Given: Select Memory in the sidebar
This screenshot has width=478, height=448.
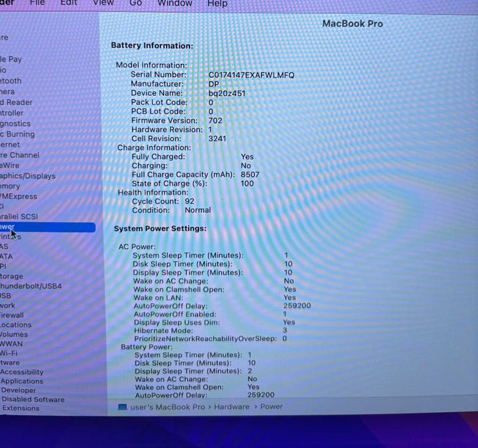Looking at the screenshot, I should 10,186.
